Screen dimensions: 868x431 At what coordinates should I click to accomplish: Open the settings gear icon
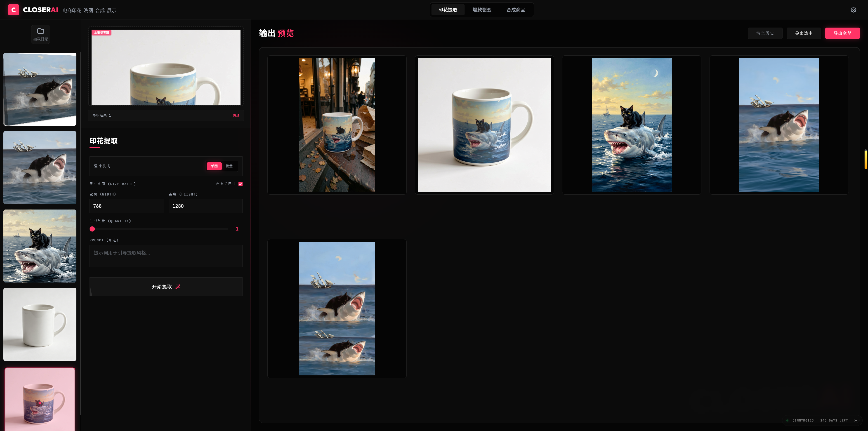853,10
